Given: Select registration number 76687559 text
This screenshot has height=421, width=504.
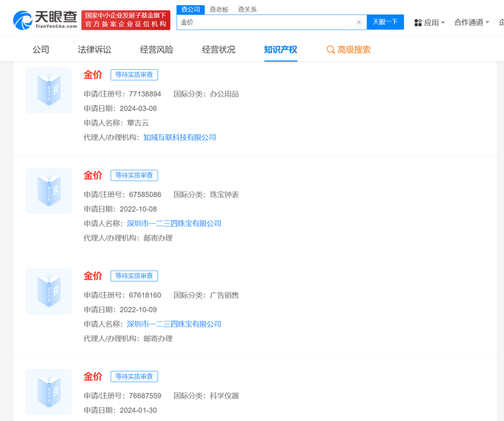Looking at the screenshot, I should click(x=145, y=396).
